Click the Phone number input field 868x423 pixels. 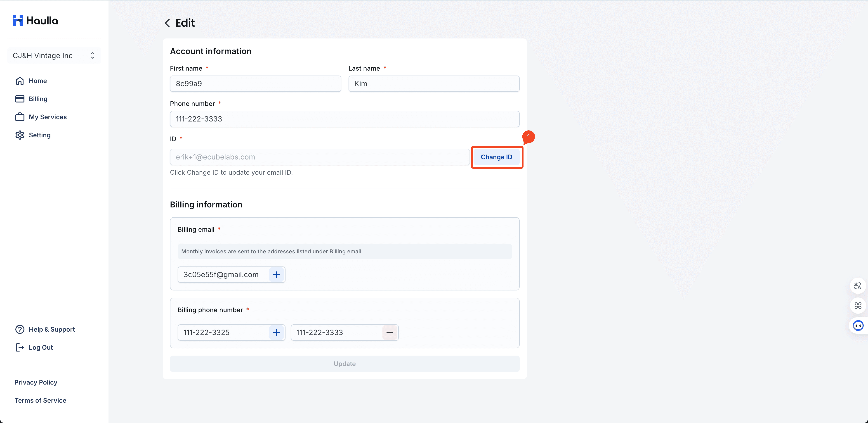click(x=344, y=119)
